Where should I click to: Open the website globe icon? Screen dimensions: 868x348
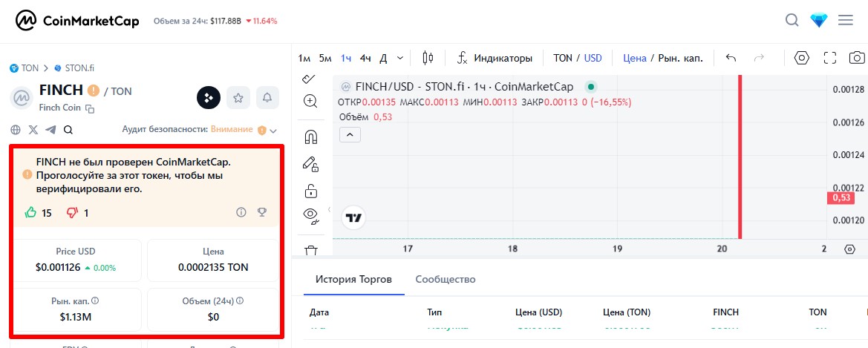(x=16, y=130)
